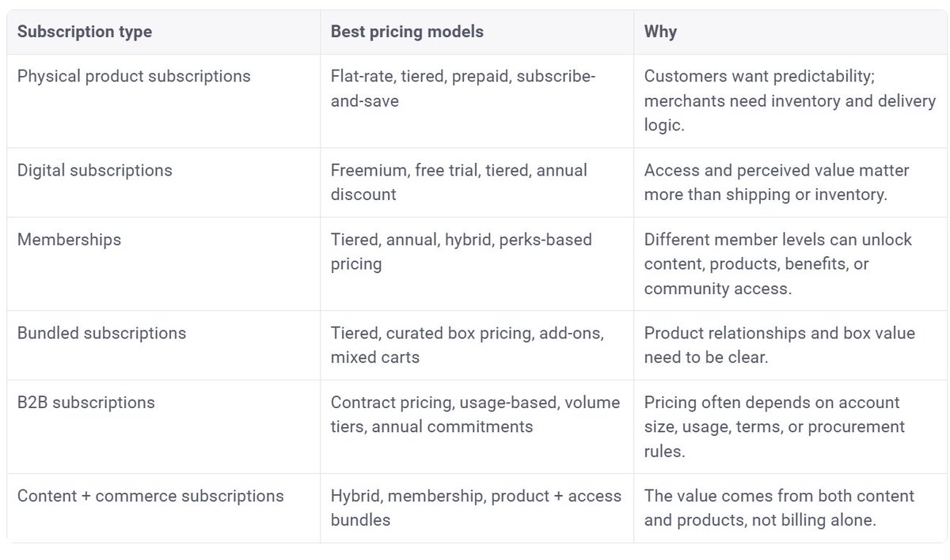Select the 'Digital subscriptions' row label
Screen dimensions: 950x560
pos(94,170)
